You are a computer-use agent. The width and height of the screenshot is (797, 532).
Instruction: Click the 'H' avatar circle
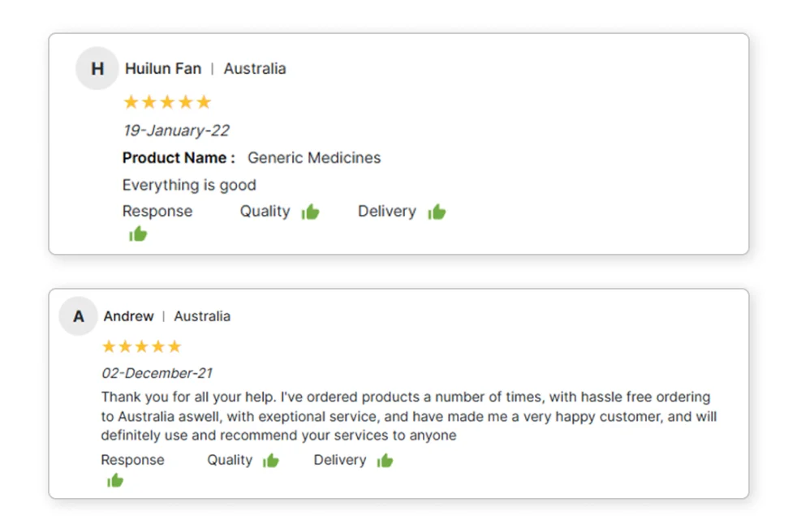(x=97, y=69)
